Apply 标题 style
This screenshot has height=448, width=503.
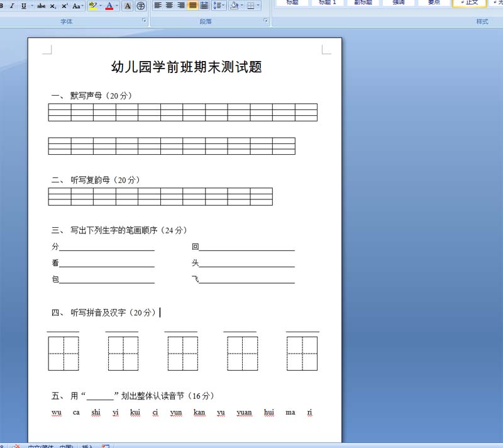(292, 3)
